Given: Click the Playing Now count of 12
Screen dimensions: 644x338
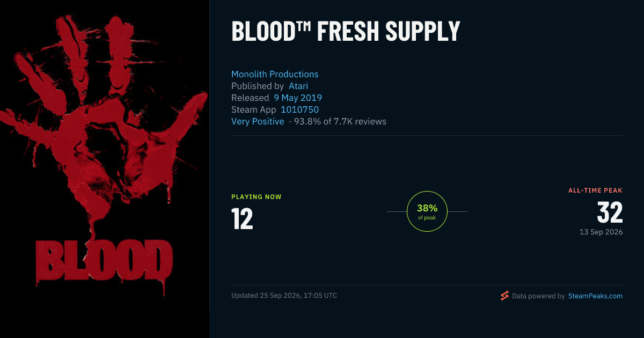Looking at the screenshot, I should [242, 219].
